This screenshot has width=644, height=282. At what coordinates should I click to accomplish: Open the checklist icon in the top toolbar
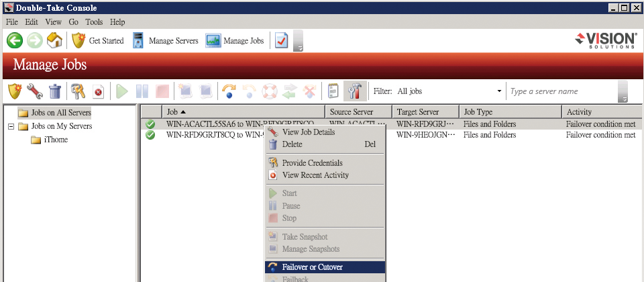282,40
